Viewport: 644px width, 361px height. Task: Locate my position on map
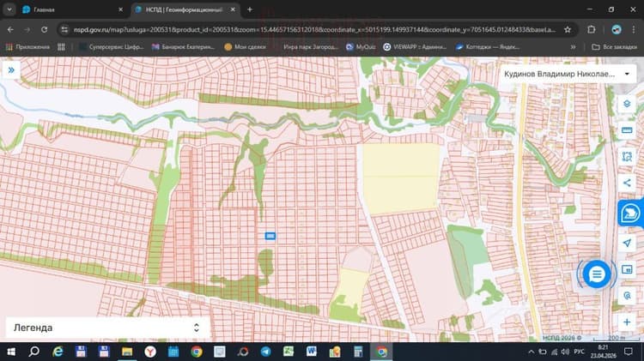[627, 243]
